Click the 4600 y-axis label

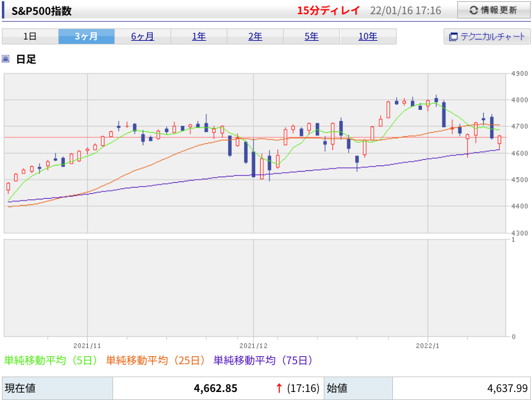point(520,153)
